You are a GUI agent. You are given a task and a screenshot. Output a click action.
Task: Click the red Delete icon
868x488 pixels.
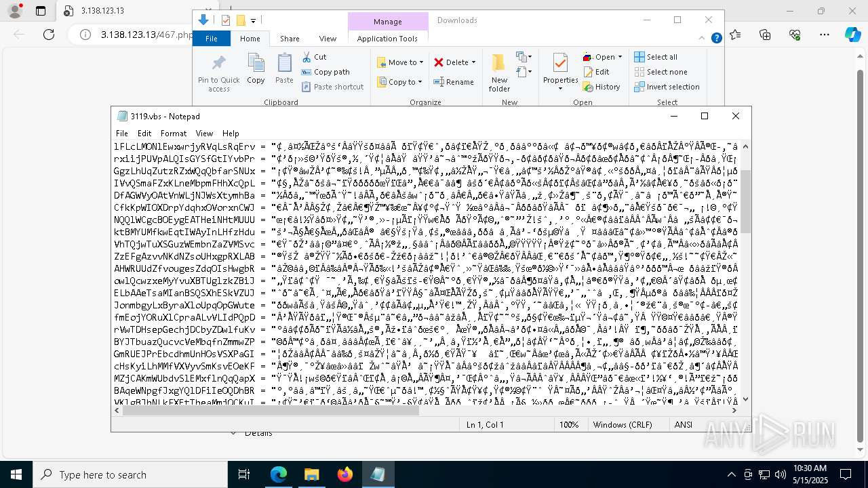[439, 62]
